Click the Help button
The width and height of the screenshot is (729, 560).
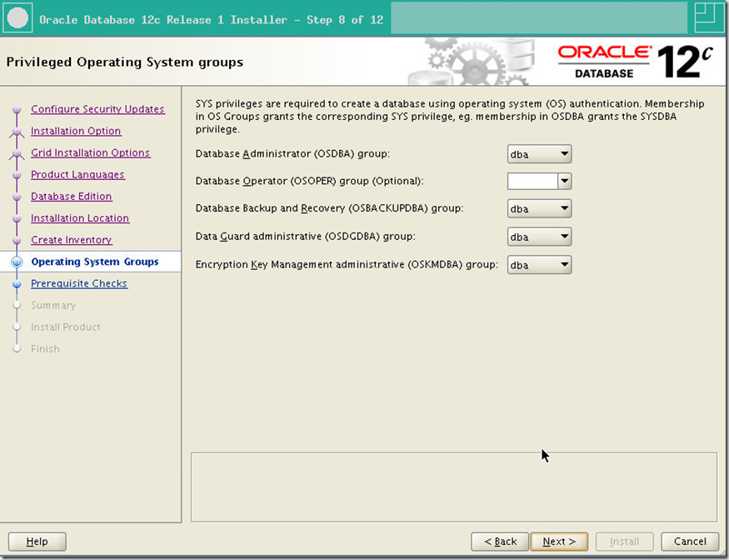pyautogui.click(x=37, y=542)
